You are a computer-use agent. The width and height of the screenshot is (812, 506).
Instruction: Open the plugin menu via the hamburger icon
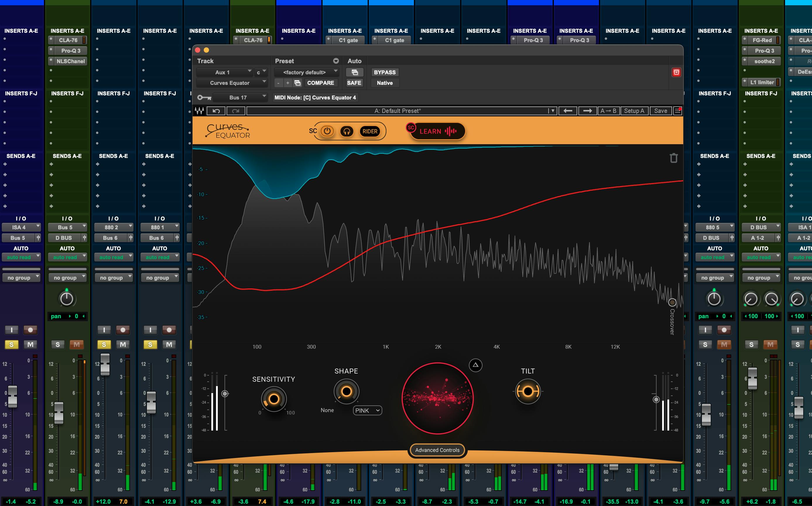(x=677, y=111)
